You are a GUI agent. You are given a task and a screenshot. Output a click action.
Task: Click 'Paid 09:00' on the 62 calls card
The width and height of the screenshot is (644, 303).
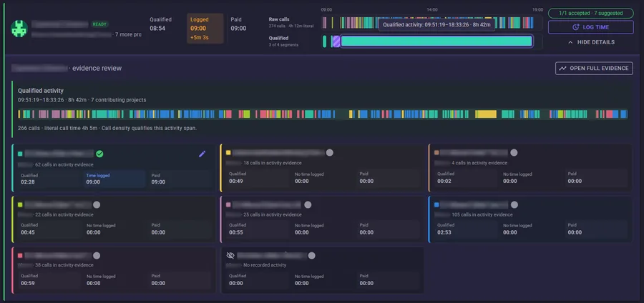tap(179, 179)
